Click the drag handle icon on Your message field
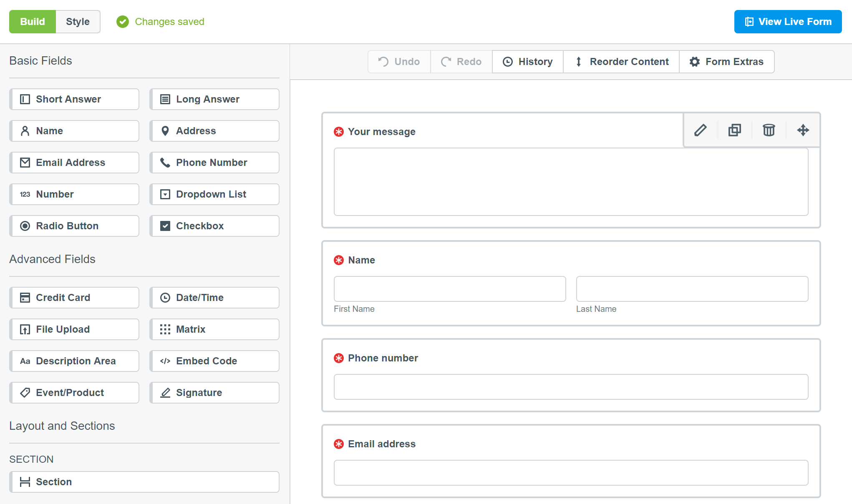Viewport: 852px width, 504px height. pyautogui.click(x=803, y=130)
